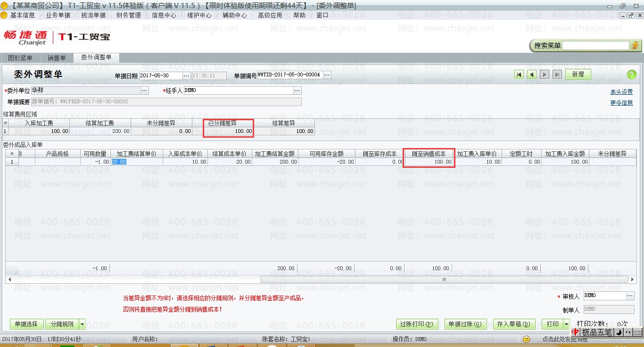Open the 经手人 lookup ellipsis button

pos(297,90)
